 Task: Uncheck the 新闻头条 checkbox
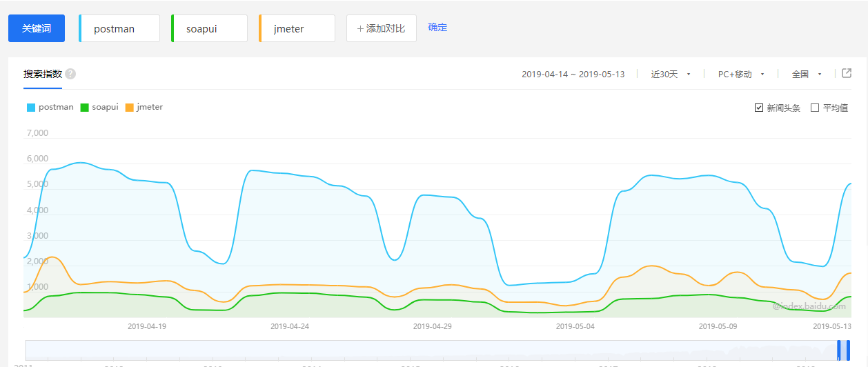pyautogui.click(x=759, y=108)
